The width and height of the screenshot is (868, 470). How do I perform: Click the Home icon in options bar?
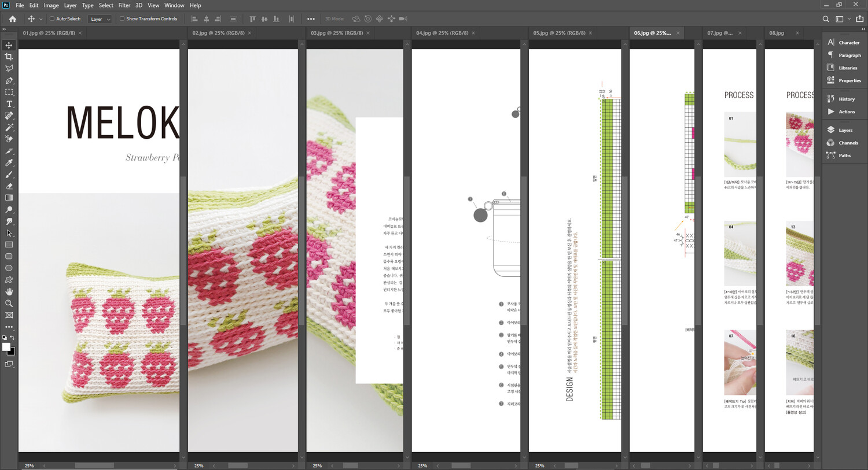[x=12, y=19]
